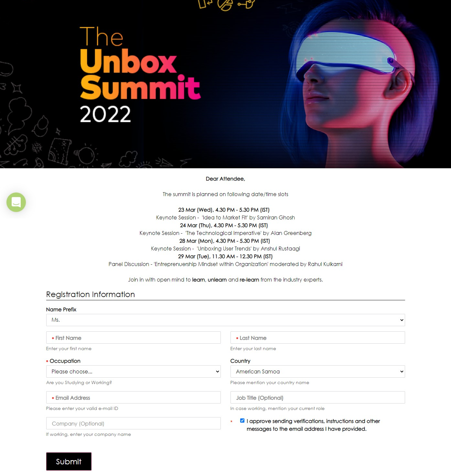Select the Email Address field
This screenshot has height=476, width=451.
coord(134,397)
